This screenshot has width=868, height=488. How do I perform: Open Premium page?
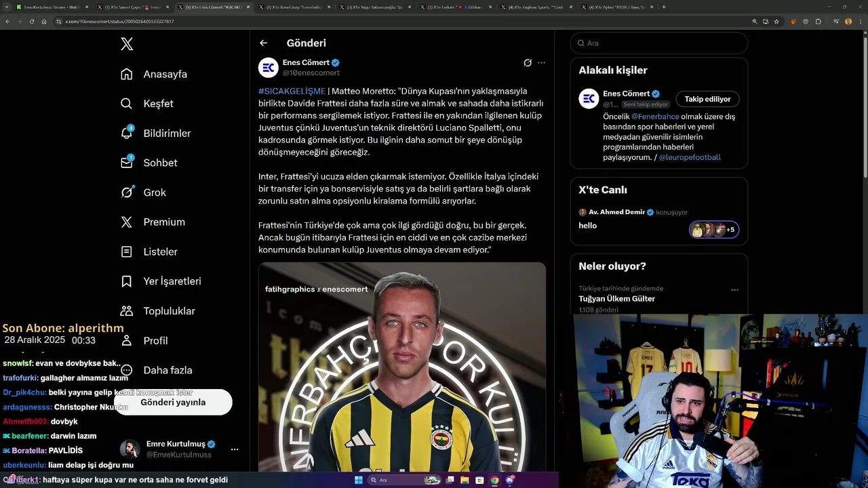(153, 222)
